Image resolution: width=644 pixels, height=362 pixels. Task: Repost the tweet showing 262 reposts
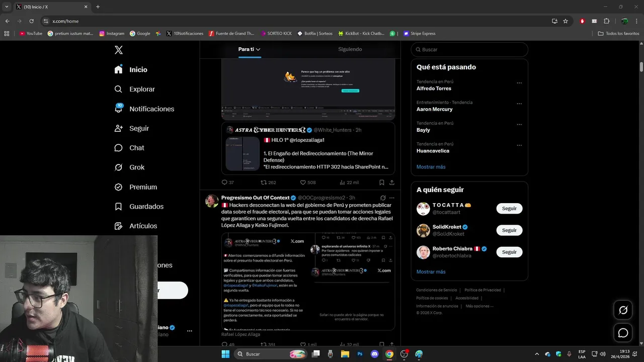pos(263,183)
